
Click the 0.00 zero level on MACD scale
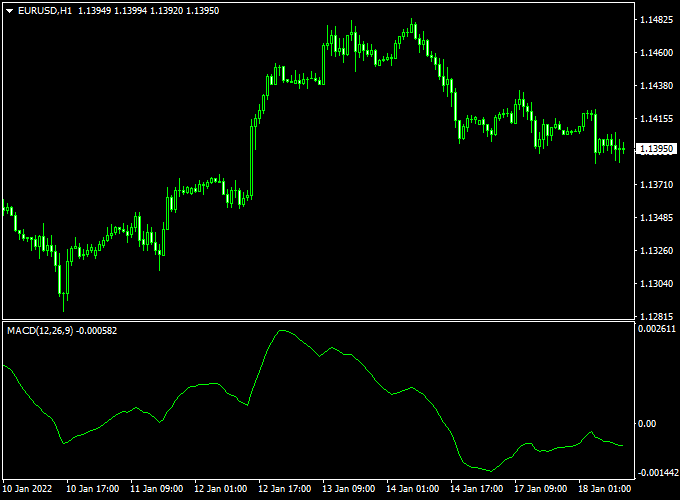pos(646,424)
